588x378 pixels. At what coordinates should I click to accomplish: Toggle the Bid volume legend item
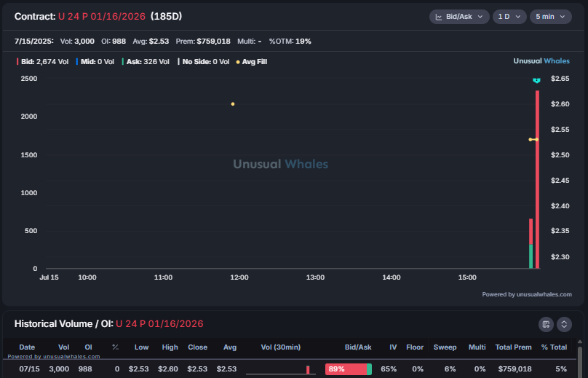pos(42,62)
